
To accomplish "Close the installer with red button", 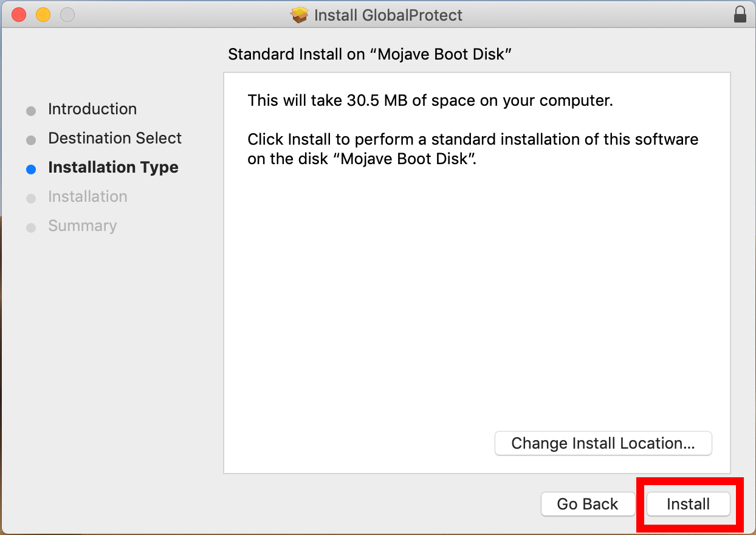I will [19, 15].
